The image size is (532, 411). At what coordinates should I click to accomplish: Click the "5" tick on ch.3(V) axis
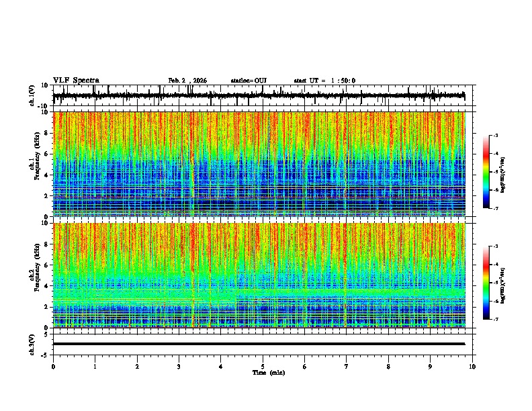[x=47, y=334]
